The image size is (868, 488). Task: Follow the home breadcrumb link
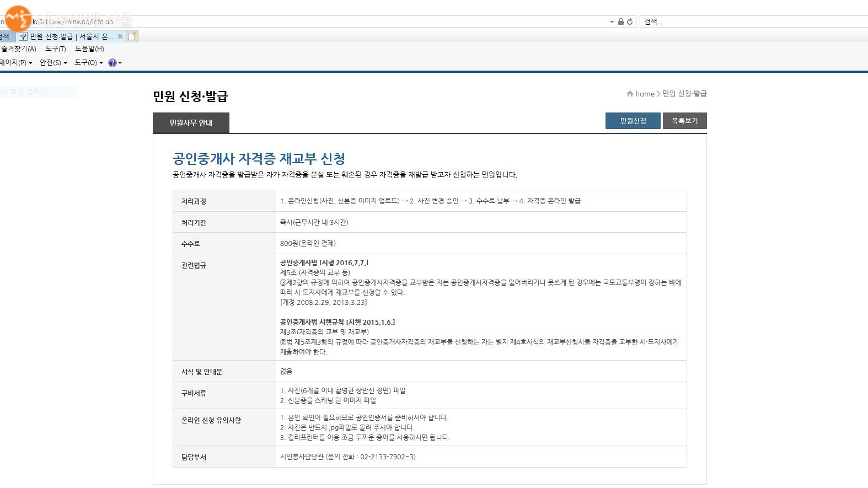coord(645,94)
